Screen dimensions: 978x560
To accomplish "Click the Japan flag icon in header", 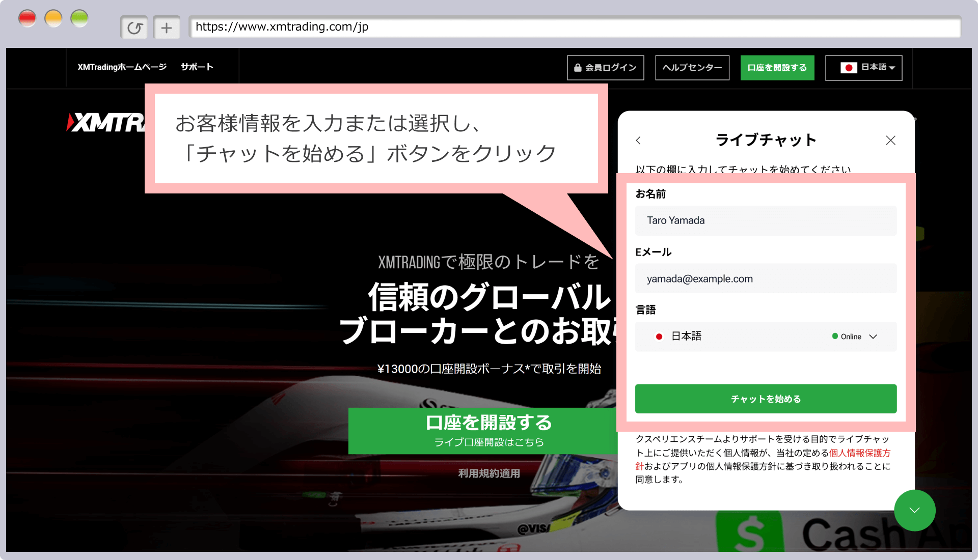I will [849, 68].
